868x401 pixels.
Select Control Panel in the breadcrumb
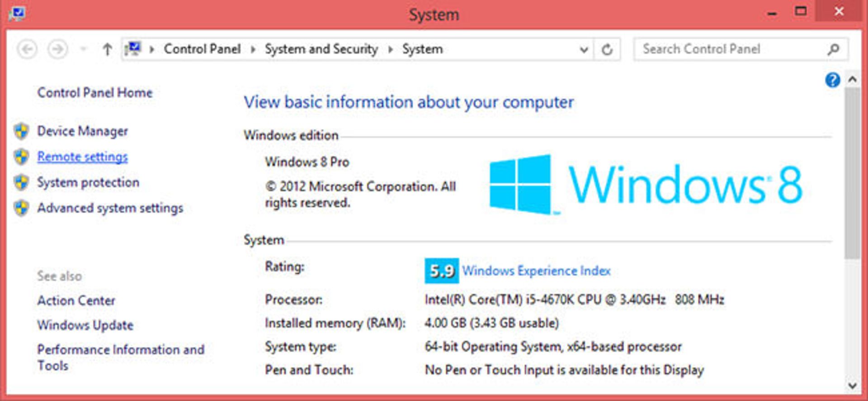tap(202, 49)
